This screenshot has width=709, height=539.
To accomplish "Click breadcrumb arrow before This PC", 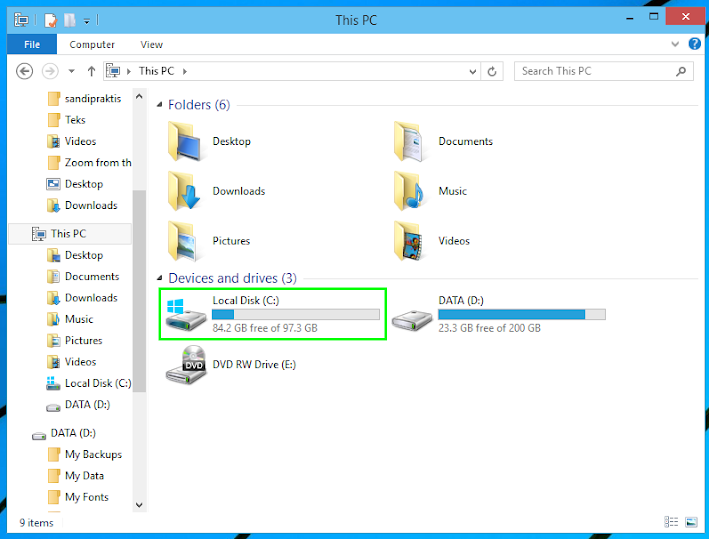I will pos(129,71).
